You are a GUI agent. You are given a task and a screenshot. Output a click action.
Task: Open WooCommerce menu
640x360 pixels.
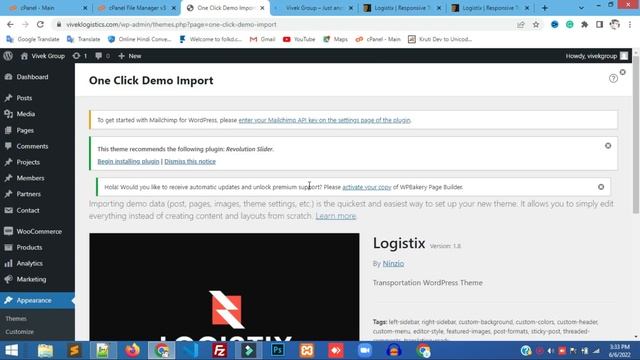pyautogui.click(x=39, y=231)
